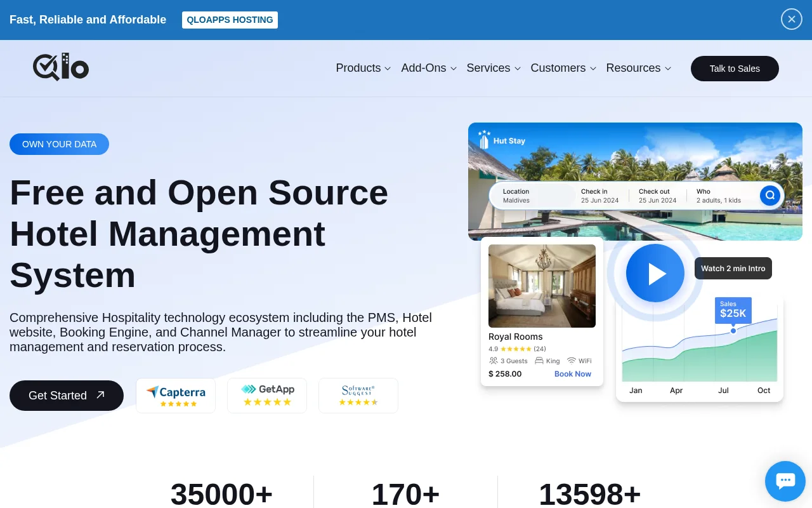Screen dimensions: 812x508
Task: Open the Capterra rating badge
Action: 176,396
